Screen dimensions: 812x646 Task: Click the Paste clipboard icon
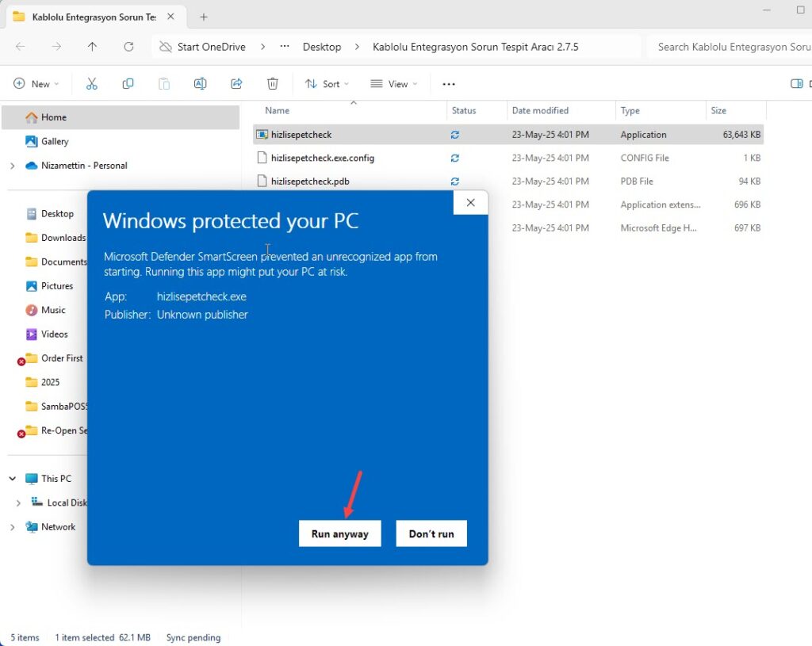[164, 84]
